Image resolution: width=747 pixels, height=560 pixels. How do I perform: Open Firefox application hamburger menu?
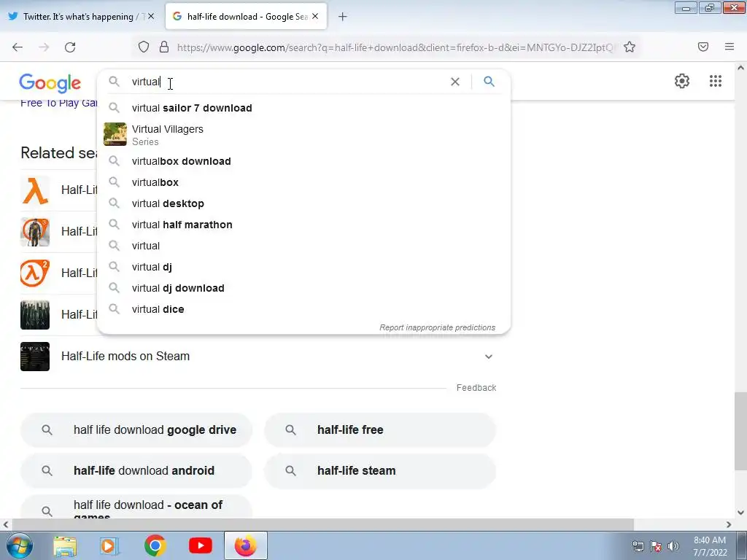[x=729, y=47]
